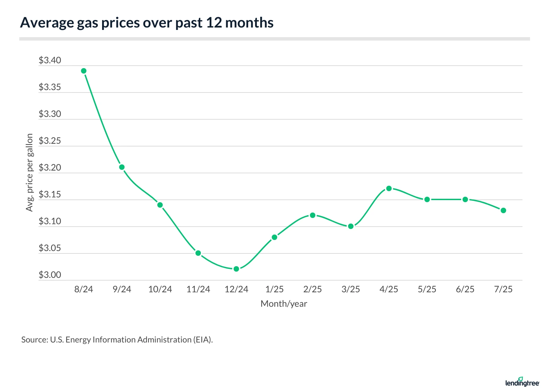The image size is (550, 392).
Task: Click the 'Avg. price per gallon' axis title
Action: (x=30, y=173)
